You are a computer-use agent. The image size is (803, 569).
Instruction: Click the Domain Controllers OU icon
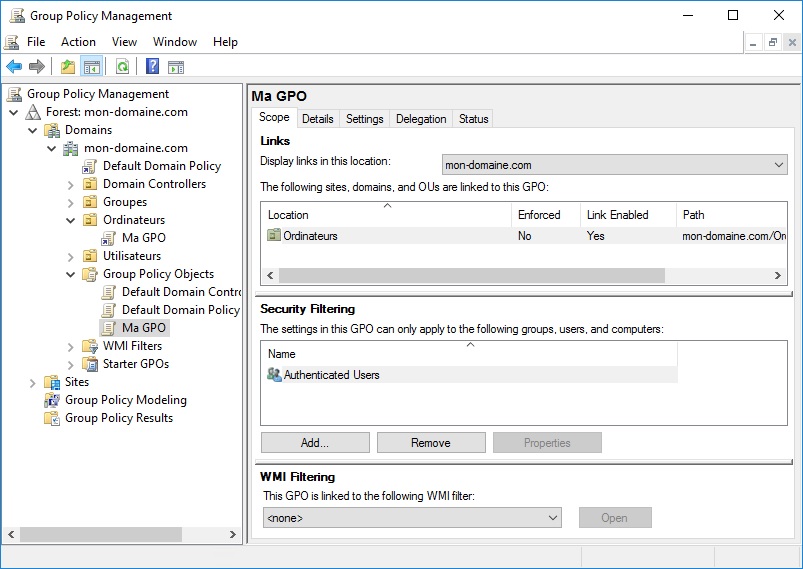coord(90,184)
